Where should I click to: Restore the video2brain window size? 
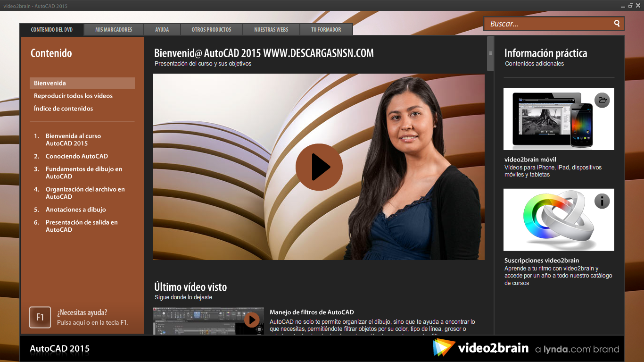631,5
